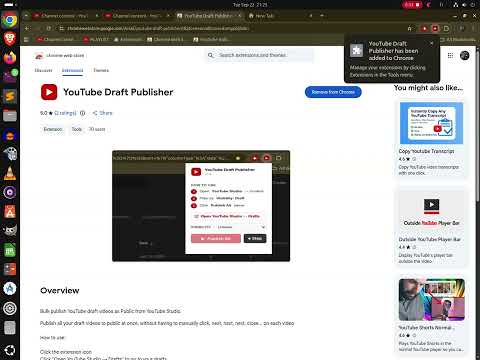The image size is (480, 360).
Task: Open Google Chrome from the dock
Action: pyautogui.click(x=10, y=20)
